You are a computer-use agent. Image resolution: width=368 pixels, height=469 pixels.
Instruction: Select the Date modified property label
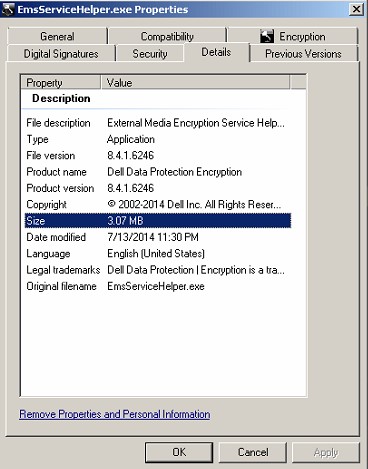coord(56,237)
